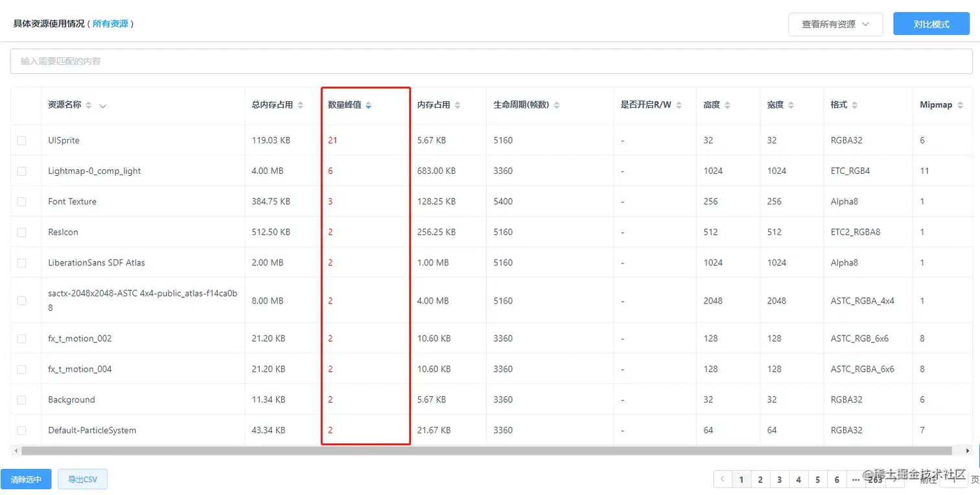
Task: Click the Mipmap column sort icon
Action: coord(959,104)
